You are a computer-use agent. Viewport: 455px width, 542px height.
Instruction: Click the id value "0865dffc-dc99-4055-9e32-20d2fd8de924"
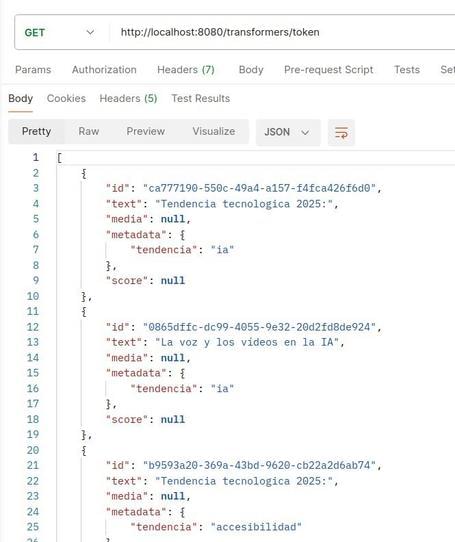click(259, 327)
